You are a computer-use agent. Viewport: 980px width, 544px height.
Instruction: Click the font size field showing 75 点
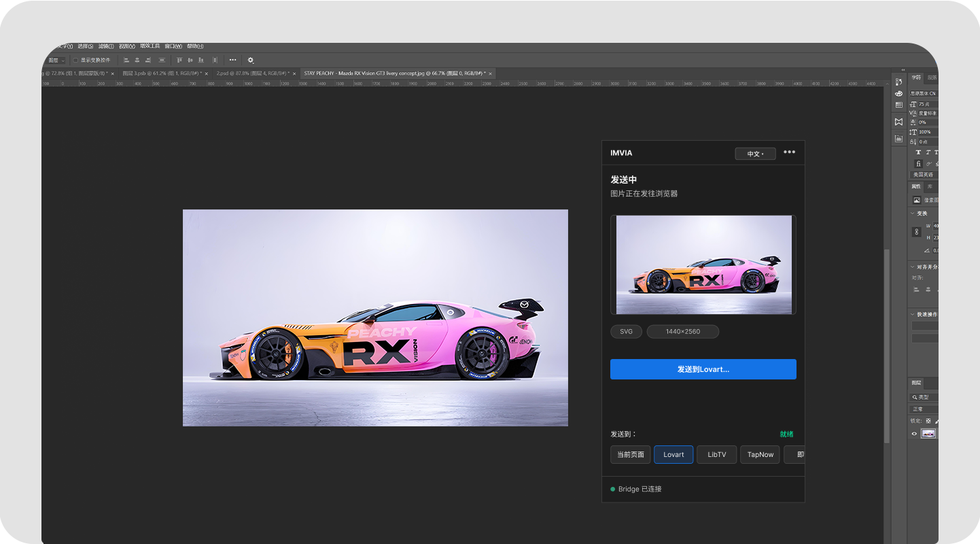[x=928, y=104]
